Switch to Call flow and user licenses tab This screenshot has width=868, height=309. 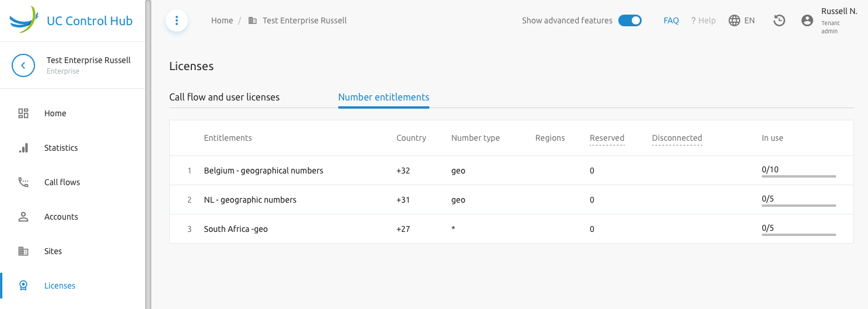click(225, 97)
